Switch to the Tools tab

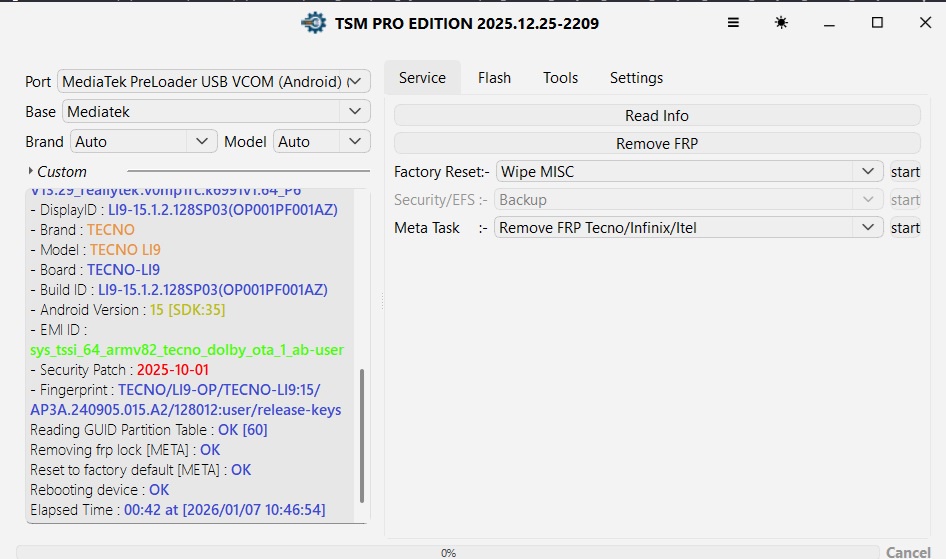(560, 78)
